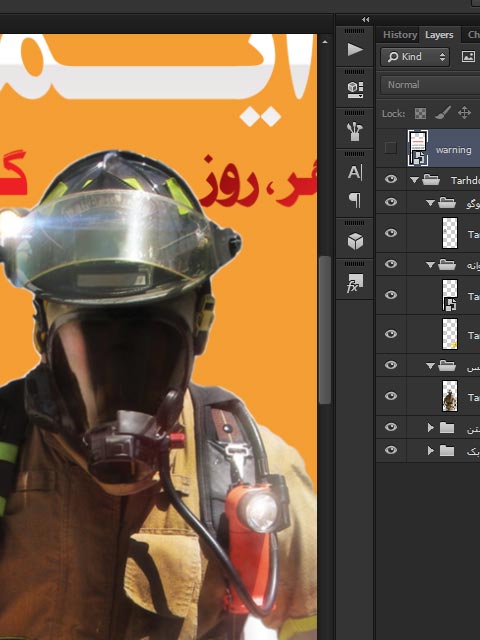
Task: Select the "Tarhd" group name
Action: [465, 180]
